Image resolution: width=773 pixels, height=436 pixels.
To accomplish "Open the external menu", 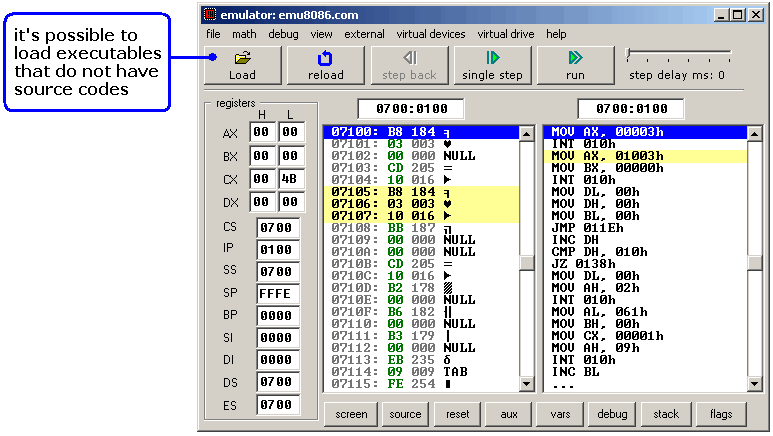I will coord(364,34).
